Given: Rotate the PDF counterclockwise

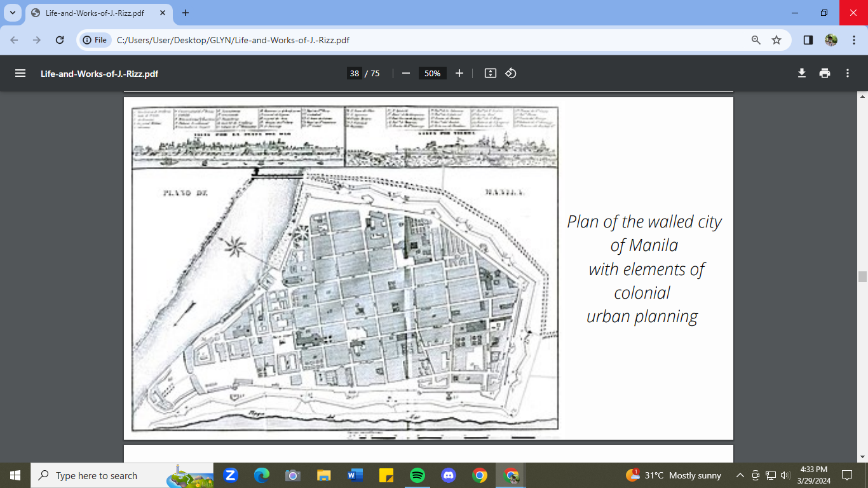Looking at the screenshot, I should [511, 73].
